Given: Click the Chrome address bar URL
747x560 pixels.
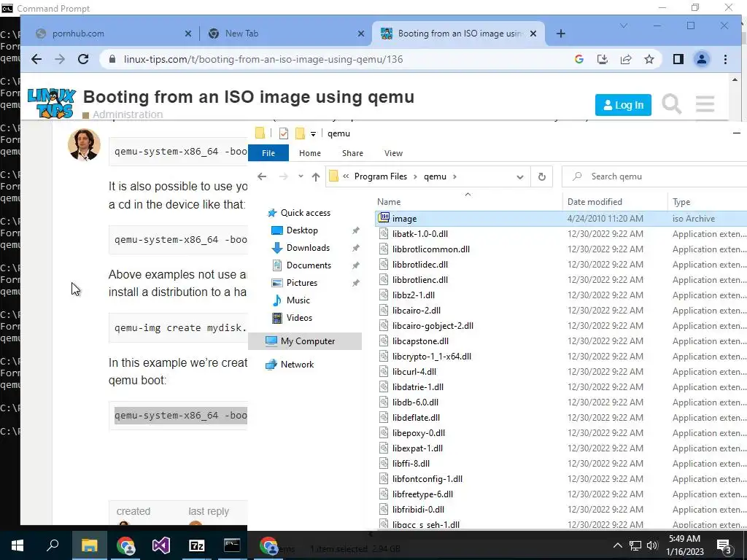Looking at the screenshot, I should (x=263, y=60).
